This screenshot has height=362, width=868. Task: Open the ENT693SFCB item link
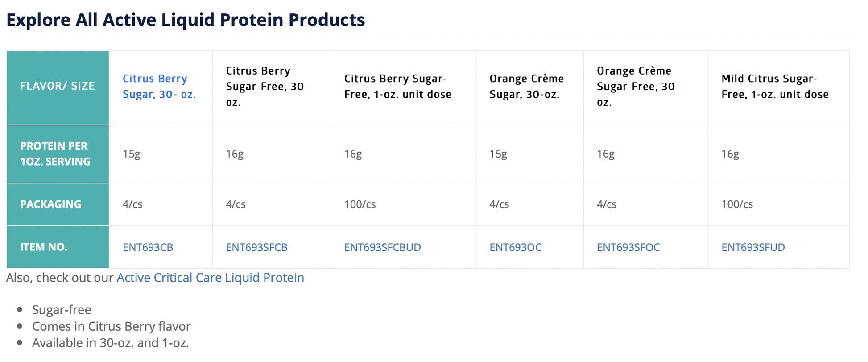[256, 247]
